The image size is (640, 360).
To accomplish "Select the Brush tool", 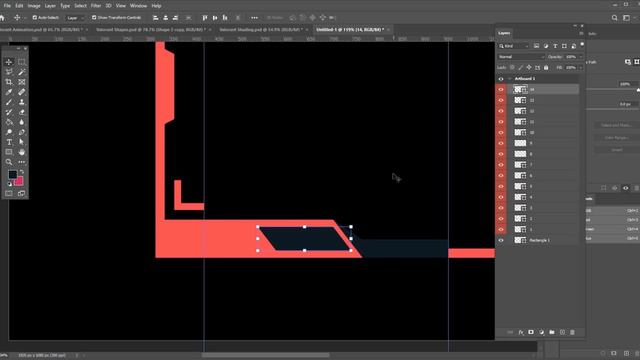I will [x=9, y=102].
